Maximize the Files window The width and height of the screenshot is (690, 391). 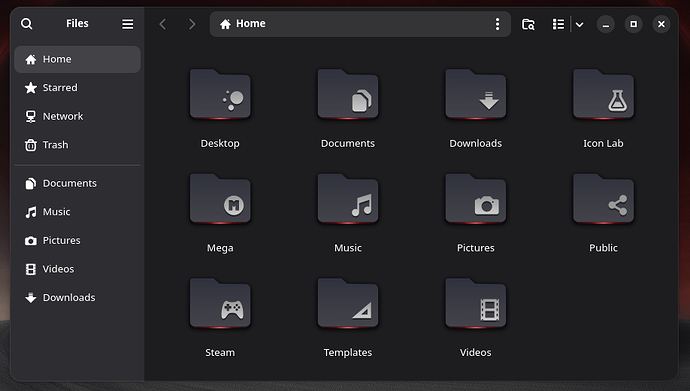click(x=633, y=24)
